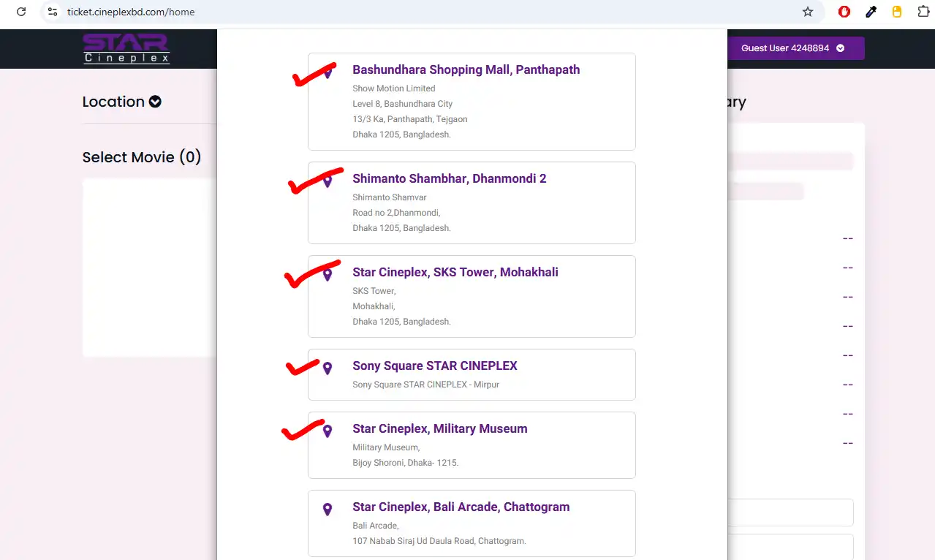Click '13/3 Ka, Panthapath, Tejgaon' line
Image resolution: width=935 pixels, height=560 pixels.
pos(409,119)
